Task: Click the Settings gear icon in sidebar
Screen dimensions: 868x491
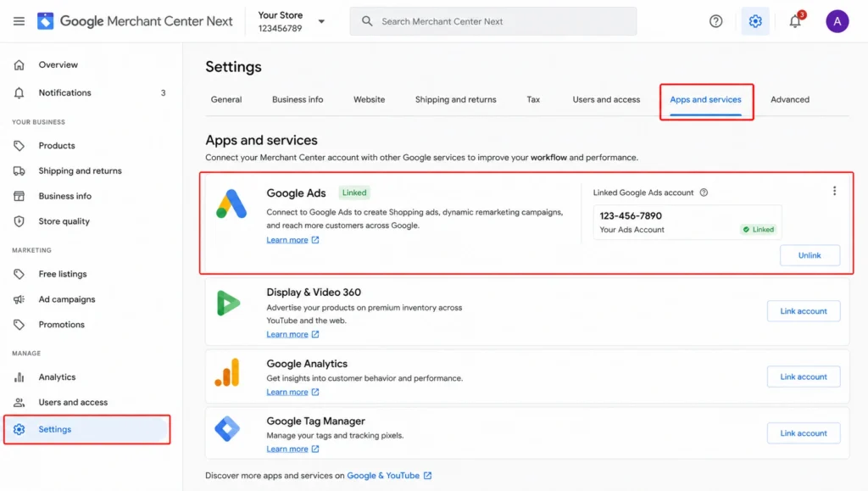Action: coord(19,429)
